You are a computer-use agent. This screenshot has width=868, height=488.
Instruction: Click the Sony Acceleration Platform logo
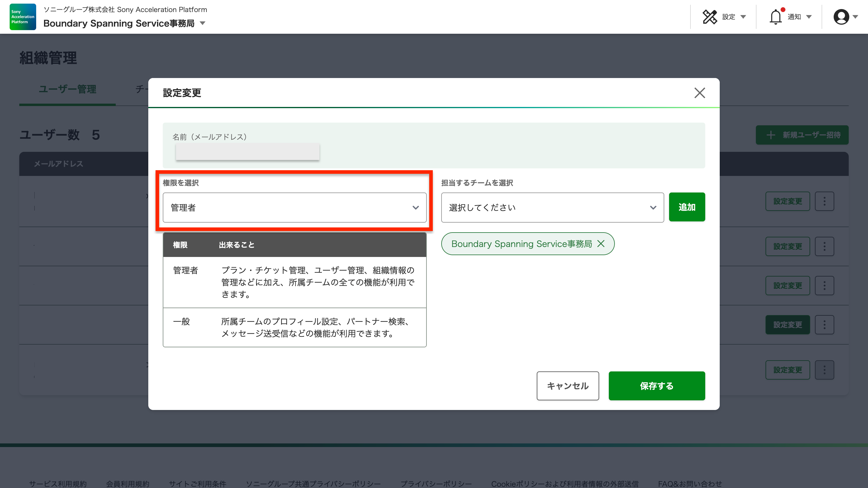point(23,17)
